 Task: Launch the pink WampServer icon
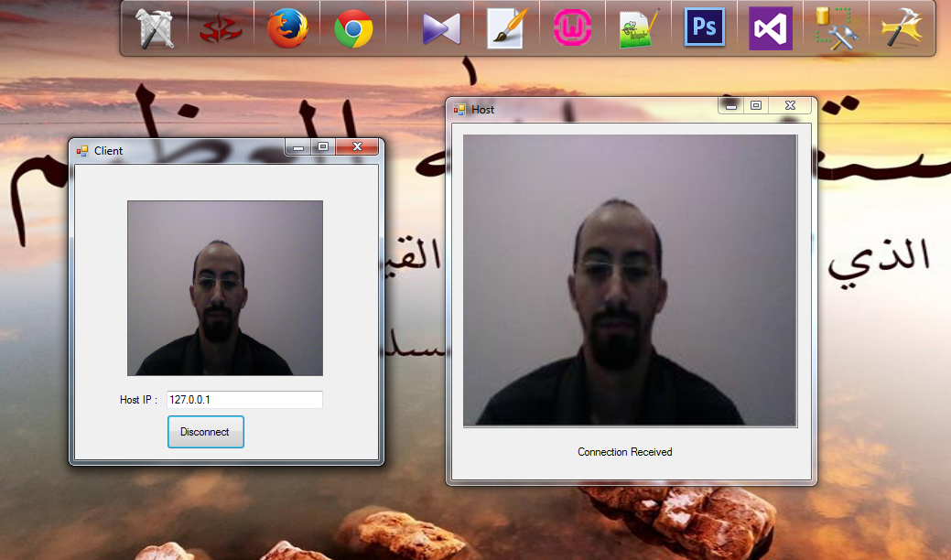point(572,28)
